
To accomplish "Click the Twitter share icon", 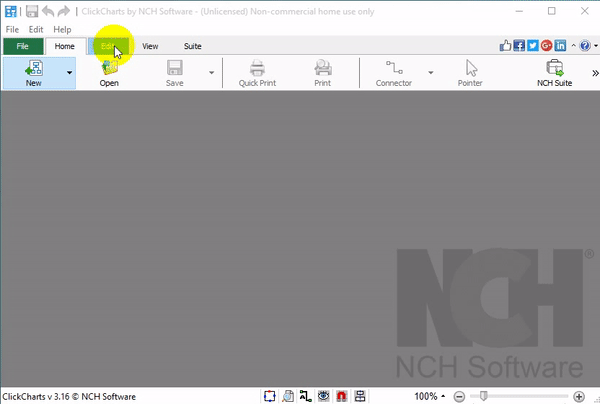I will pyautogui.click(x=533, y=46).
